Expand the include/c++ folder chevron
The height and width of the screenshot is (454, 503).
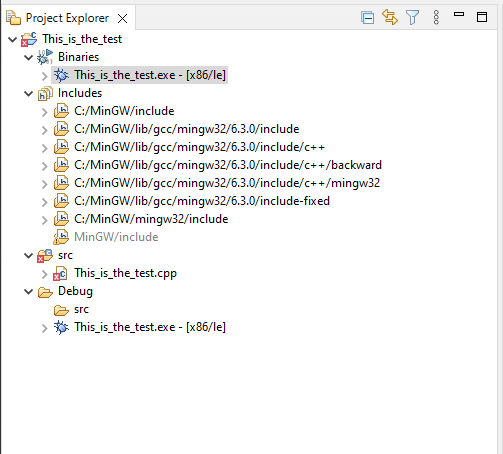tap(45, 148)
